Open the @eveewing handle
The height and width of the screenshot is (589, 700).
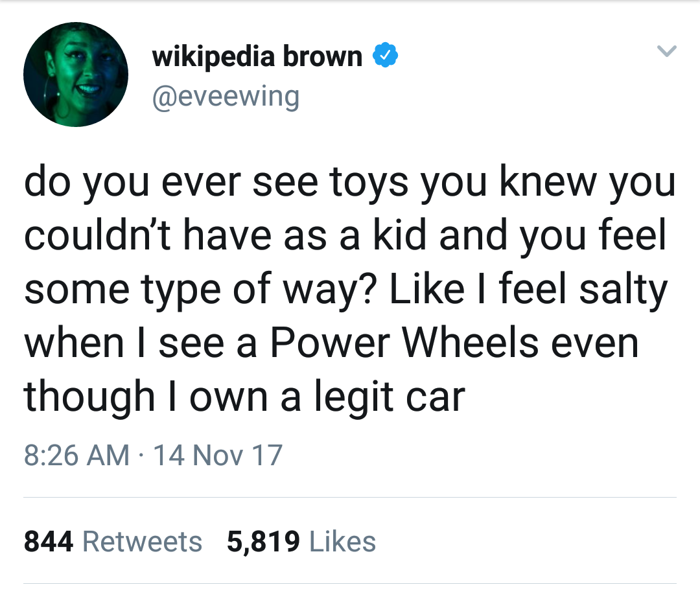[226, 96]
